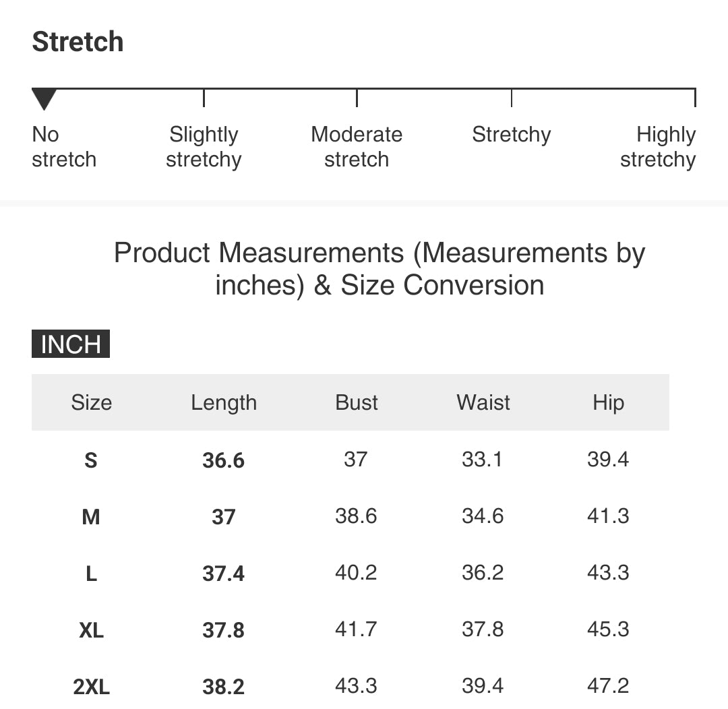Click the Hip column header

608,402
